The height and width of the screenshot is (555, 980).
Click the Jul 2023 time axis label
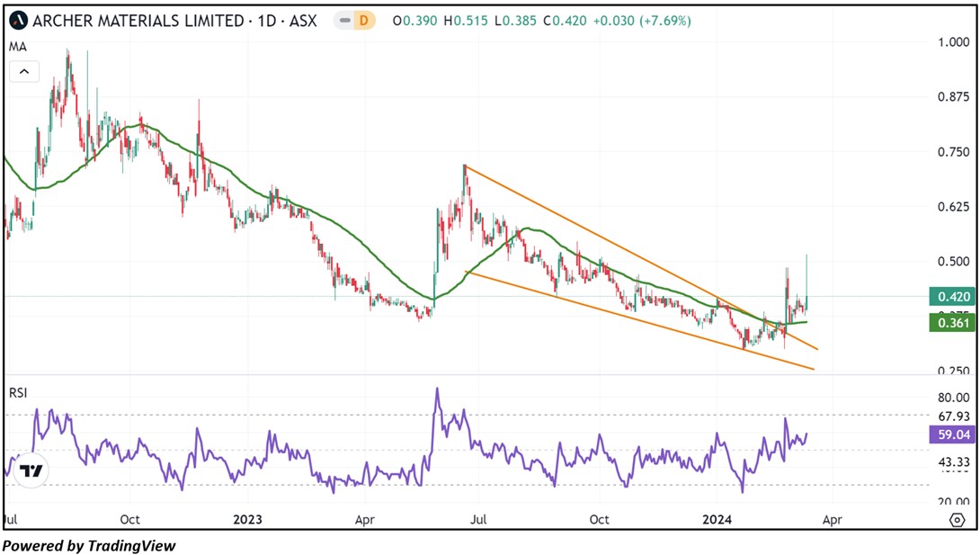(478, 519)
